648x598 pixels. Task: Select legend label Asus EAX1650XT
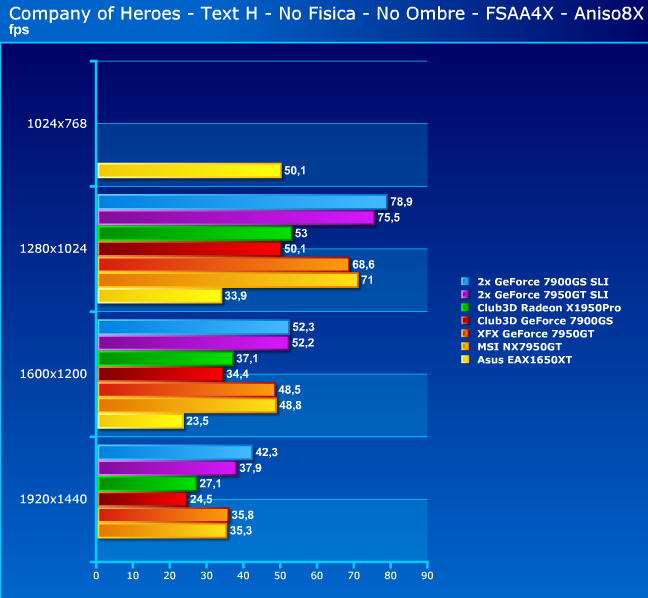[x=524, y=360]
